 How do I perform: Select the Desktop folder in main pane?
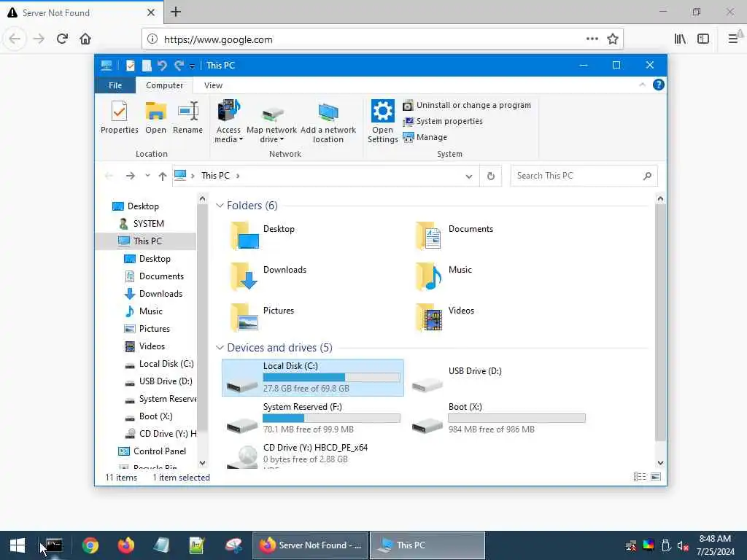(262, 236)
